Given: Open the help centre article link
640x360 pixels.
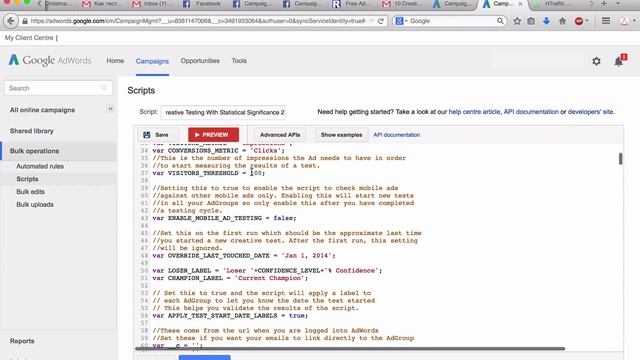Looking at the screenshot, I should click(474, 111).
